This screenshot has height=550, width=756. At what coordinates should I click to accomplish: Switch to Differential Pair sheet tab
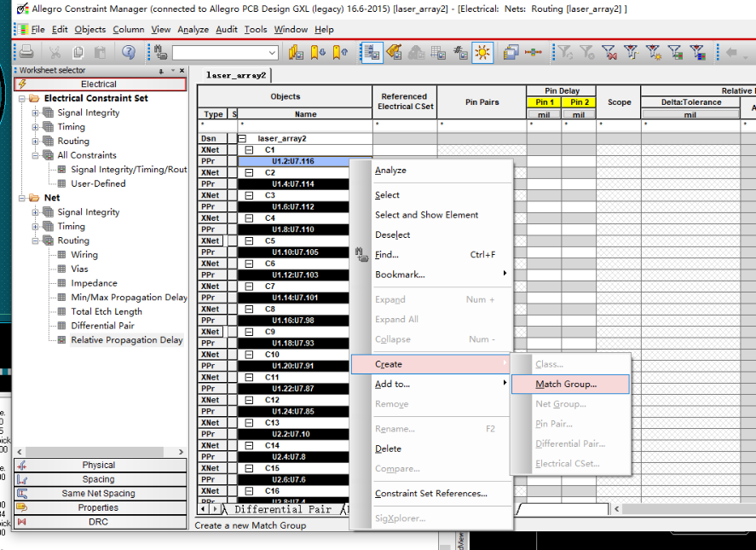click(282, 509)
